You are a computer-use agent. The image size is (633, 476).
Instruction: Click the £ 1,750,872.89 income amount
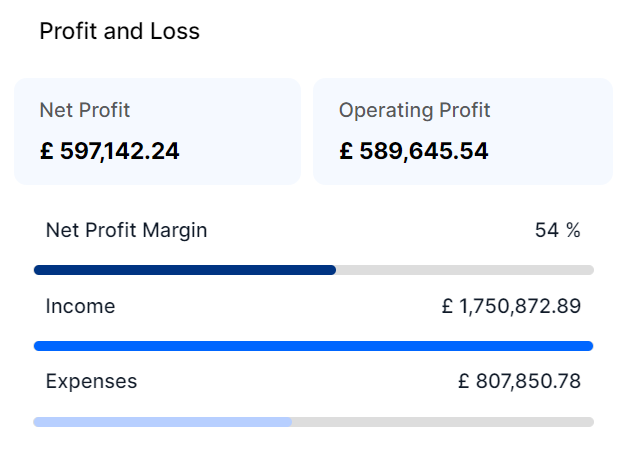click(511, 306)
